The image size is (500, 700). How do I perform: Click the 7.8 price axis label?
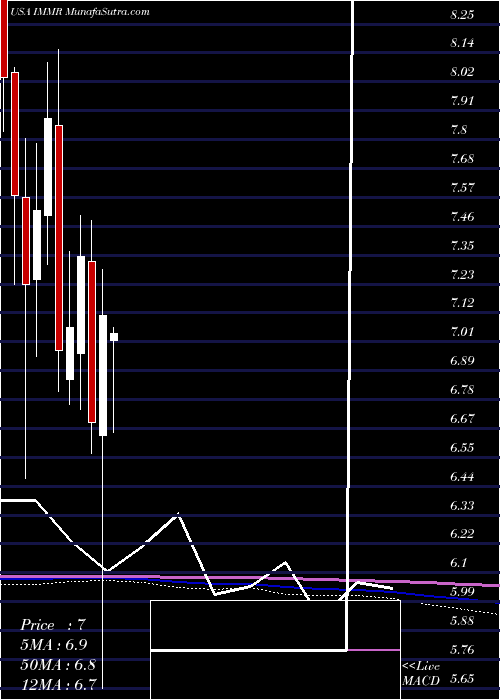(459, 130)
